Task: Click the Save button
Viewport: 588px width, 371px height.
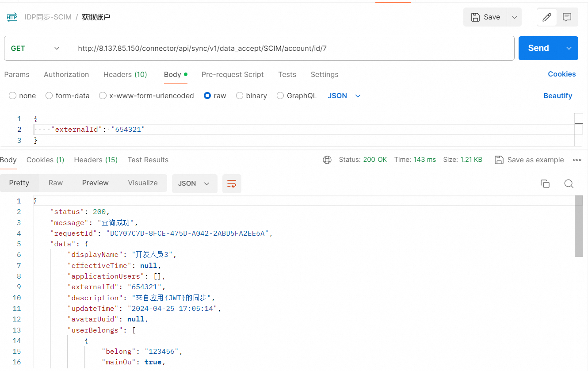Action: 485,17
